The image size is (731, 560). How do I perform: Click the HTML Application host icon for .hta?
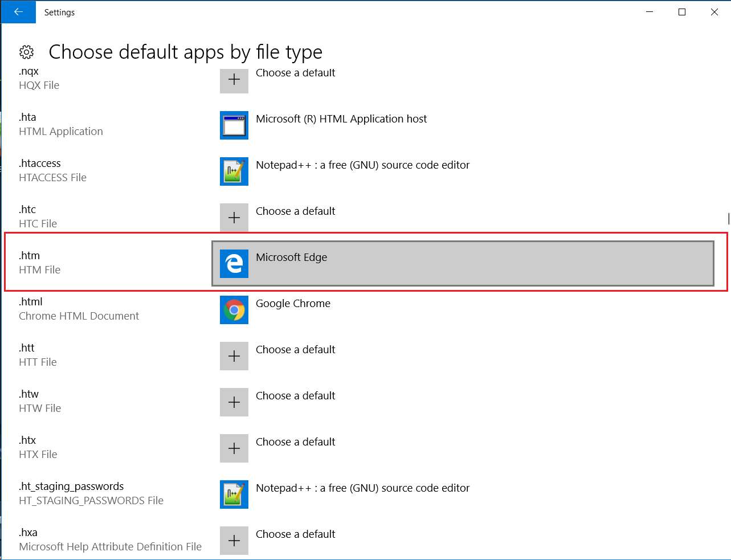coord(234,125)
